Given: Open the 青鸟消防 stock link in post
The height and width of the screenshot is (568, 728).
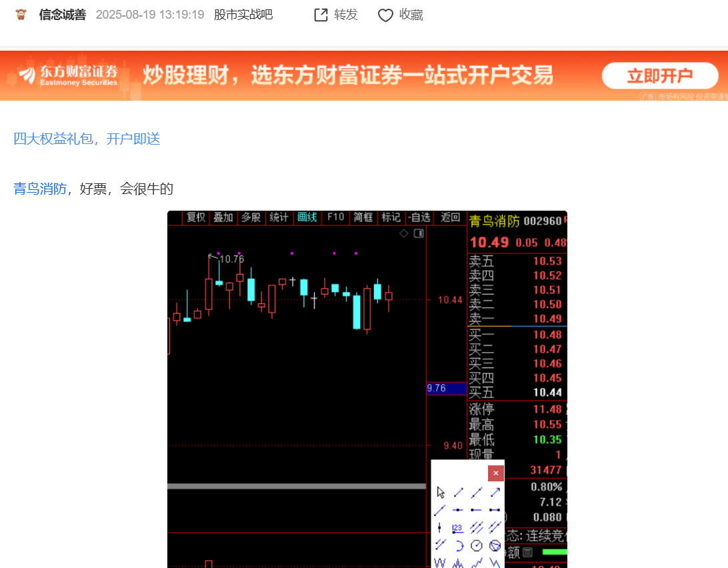Looking at the screenshot, I should point(40,189).
